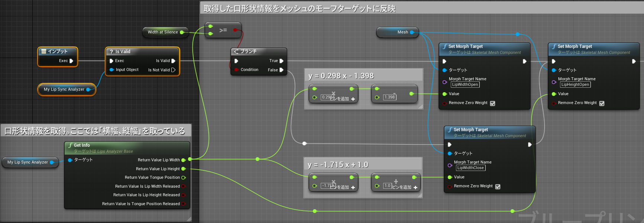Click the True exec pin on ブランチ
644x223 pixels.
[281, 61]
